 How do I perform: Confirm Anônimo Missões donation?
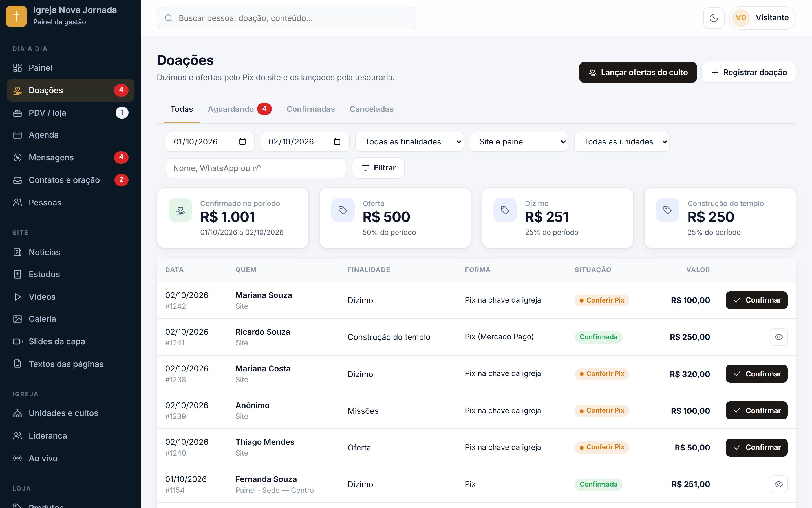tap(756, 410)
